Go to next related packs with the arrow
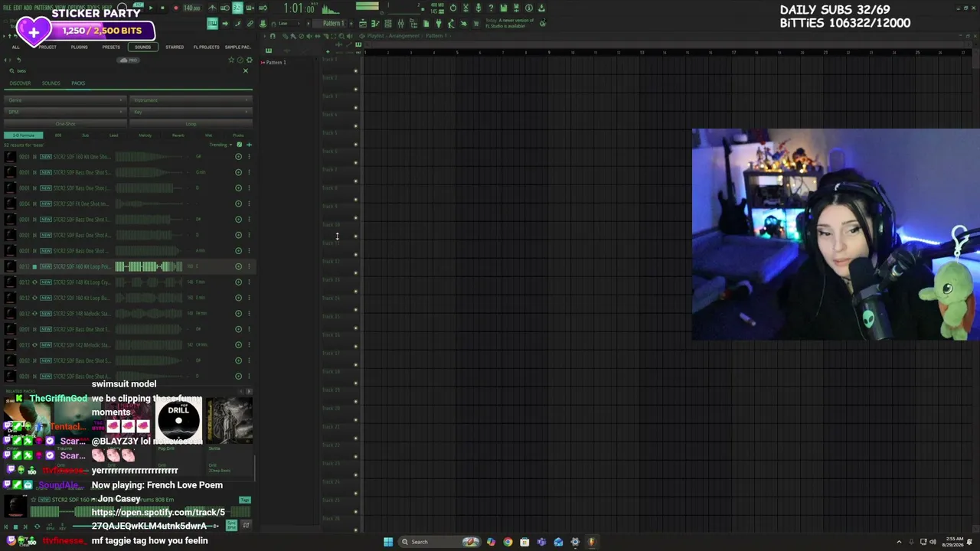 [248, 392]
